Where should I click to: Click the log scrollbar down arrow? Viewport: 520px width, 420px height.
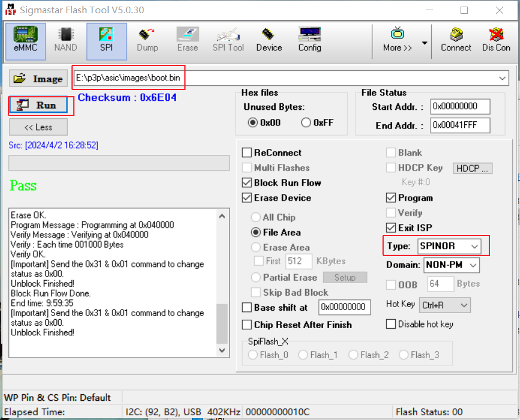click(x=222, y=350)
